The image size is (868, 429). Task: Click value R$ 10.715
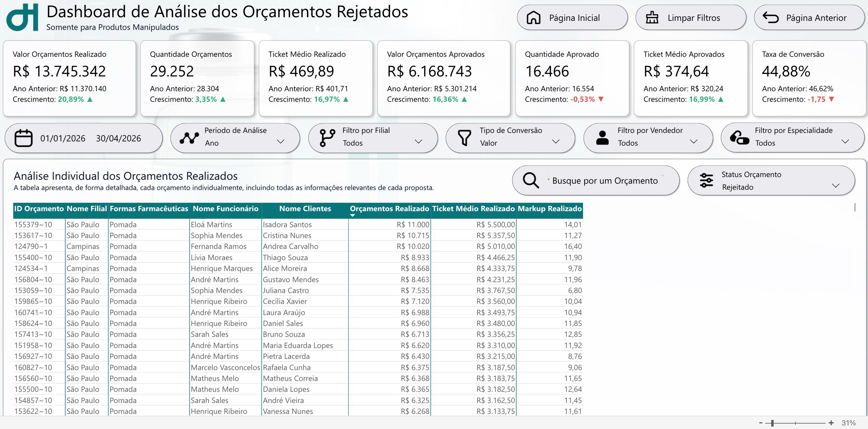tap(413, 236)
